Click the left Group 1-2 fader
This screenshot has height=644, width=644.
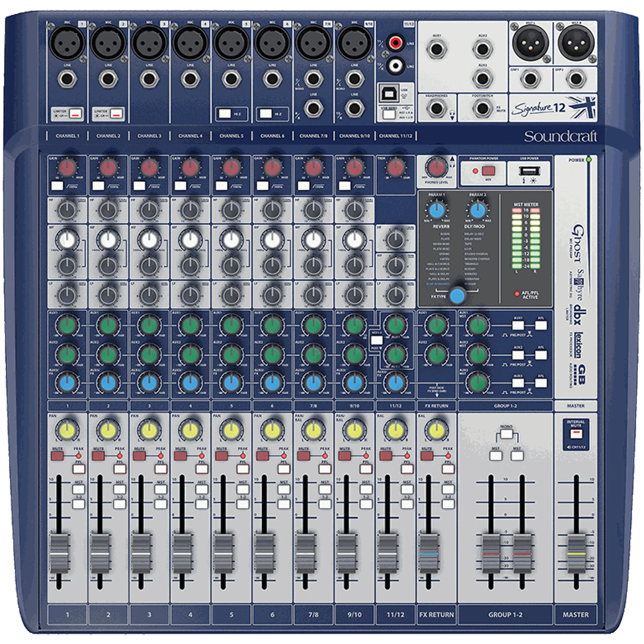[x=491, y=554]
